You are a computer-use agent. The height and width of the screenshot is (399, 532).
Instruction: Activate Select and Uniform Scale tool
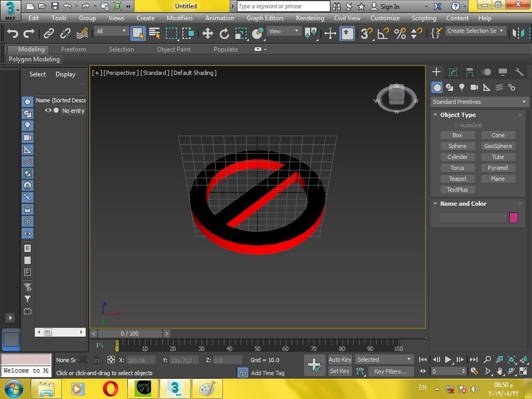(241, 33)
